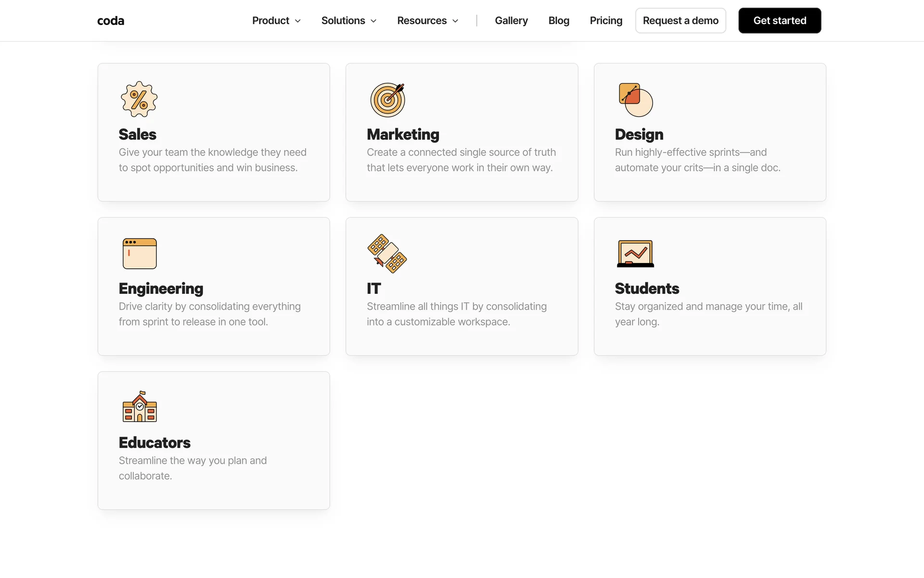
Task: Expand the Resources dropdown menu
Action: click(427, 21)
